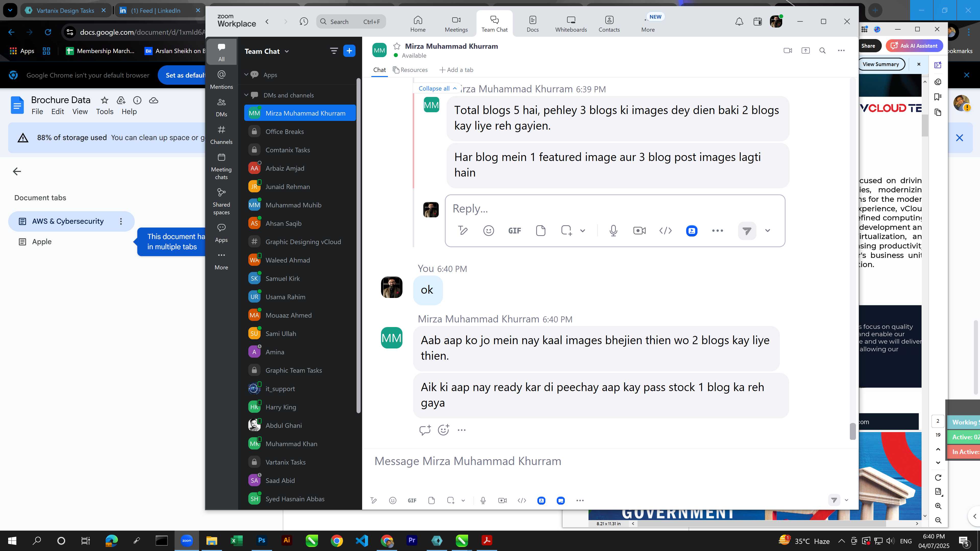This screenshot has width=980, height=551.
Task: Click the thread Reply input field
Action: click(x=615, y=208)
